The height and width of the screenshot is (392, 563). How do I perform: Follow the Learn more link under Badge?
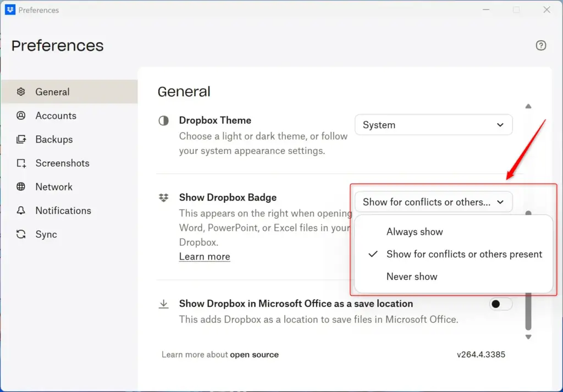click(205, 256)
